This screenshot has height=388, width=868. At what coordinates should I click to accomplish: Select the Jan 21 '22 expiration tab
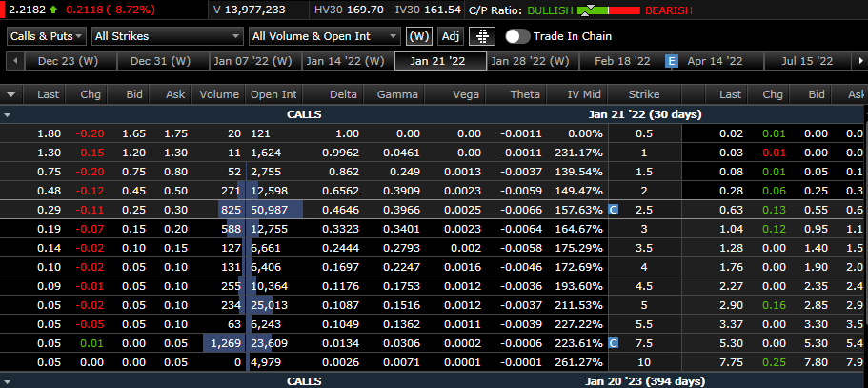click(440, 61)
